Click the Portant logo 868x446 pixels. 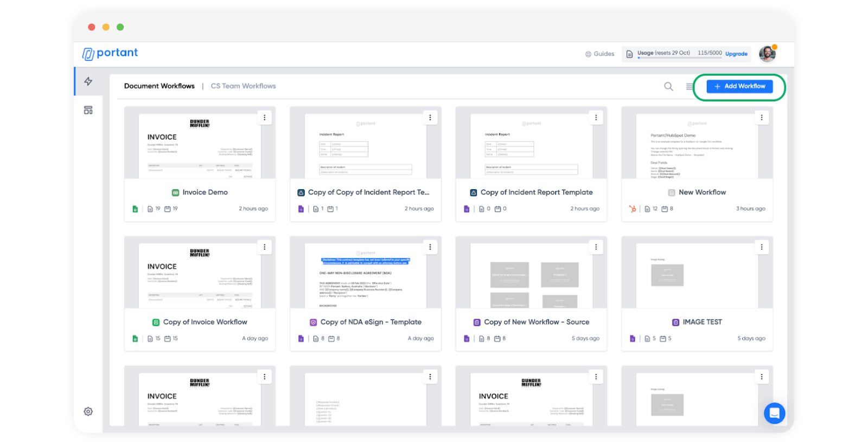point(110,53)
